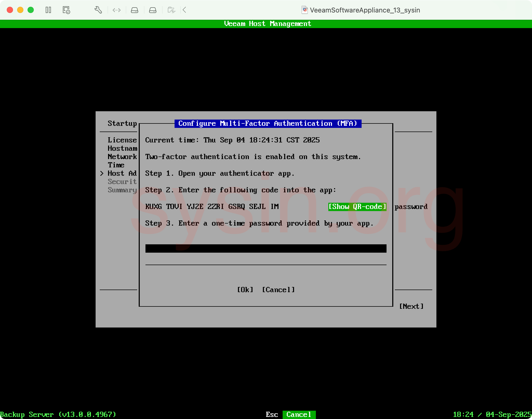The image size is (532, 419).
Task: Click the second hard disk icon
Action: click(153, 10)
